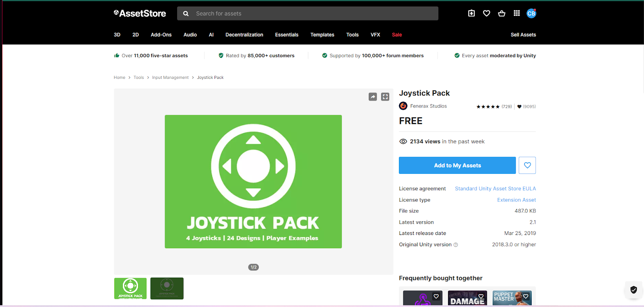The width and height of the screenshot is (644, 307).
Task: Toggle the favorite heart beside Add button
Action: (527, 165)
